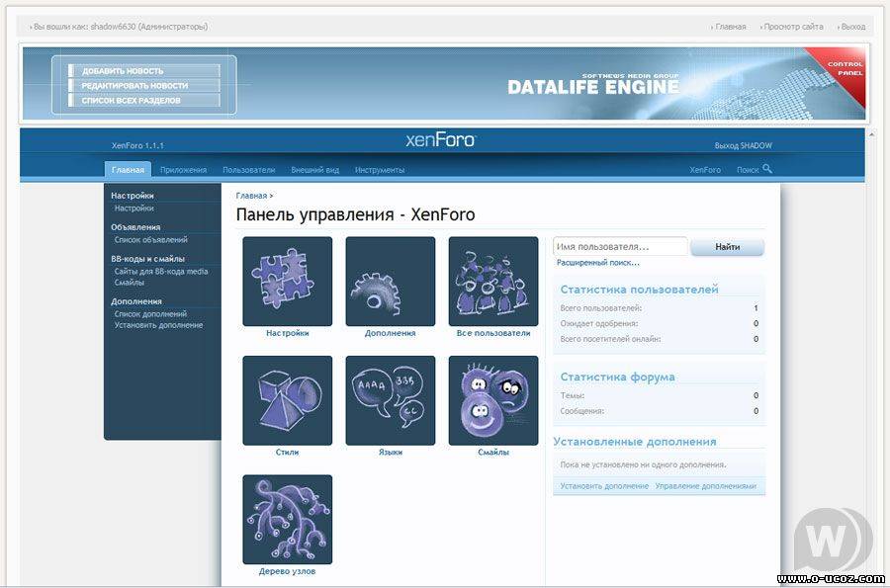Select the Главная tab
The image size is (890, 588).
click(x=128, y=170)
